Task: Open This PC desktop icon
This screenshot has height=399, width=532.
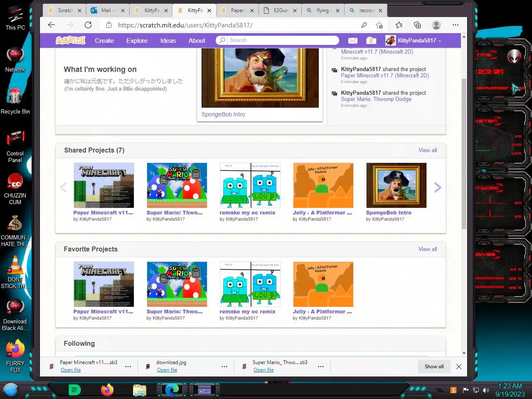Action: pyautogui.click(x=15, y=18)
